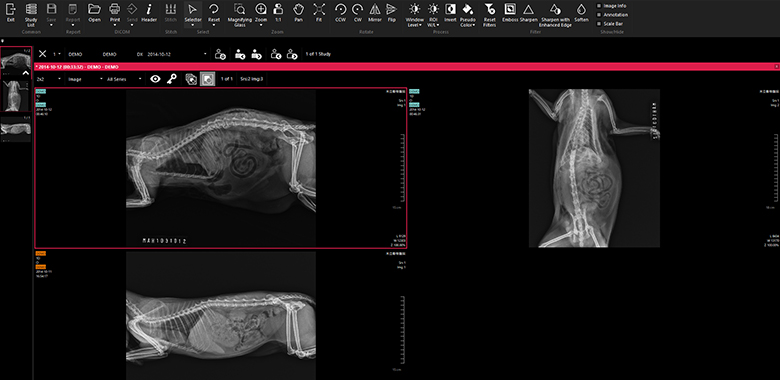This screenshot has height=380, width=780.
Task: Click the bottom-left lateral X-ray viewport
Action: pyautogui.click(x=220, y=315)
